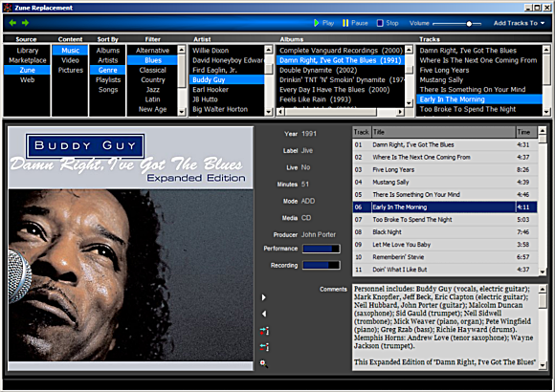Adjust the Recording rating bar
Screen dimensions: 555x392
(x=322, y=266)
